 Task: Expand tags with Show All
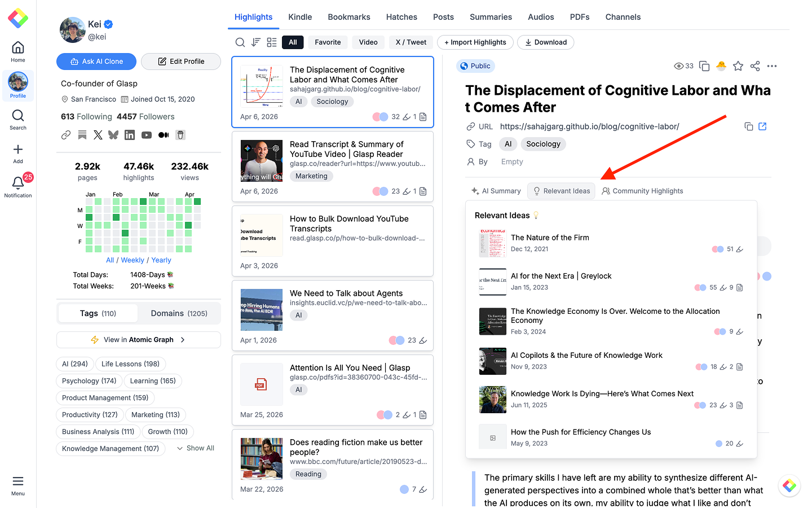click(x=195, y=448)
